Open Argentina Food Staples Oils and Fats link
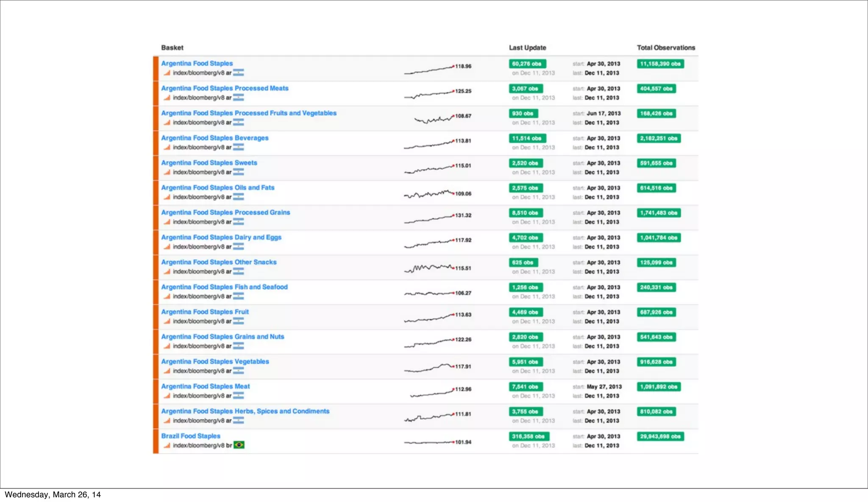 click(x=217, y=187)
